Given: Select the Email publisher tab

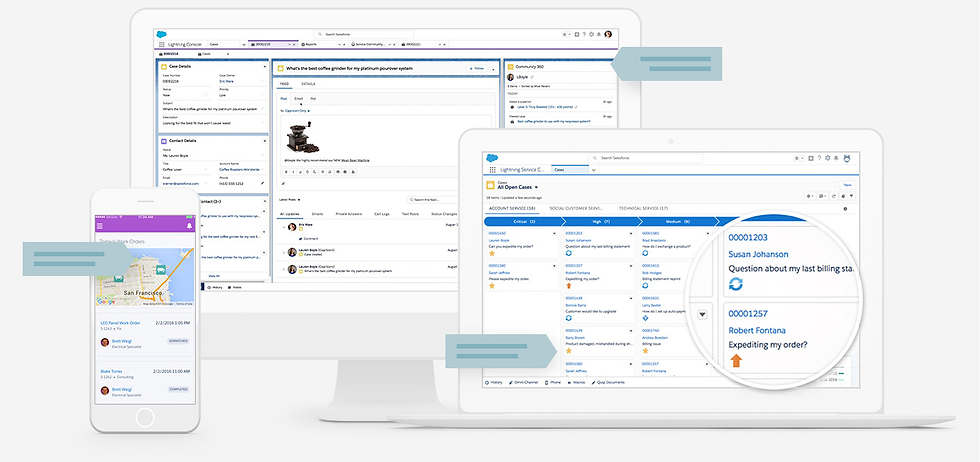Looking at the screenshot, I should coord(299,99).
